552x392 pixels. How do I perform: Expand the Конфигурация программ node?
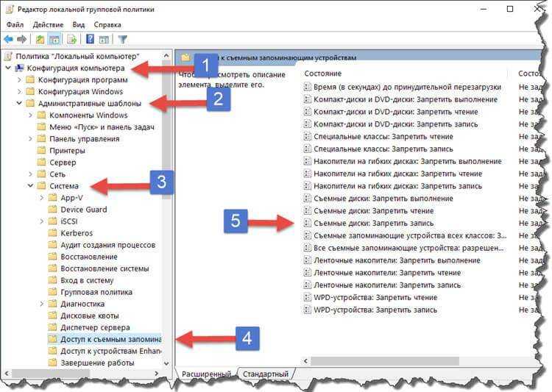tap(20, 80)
